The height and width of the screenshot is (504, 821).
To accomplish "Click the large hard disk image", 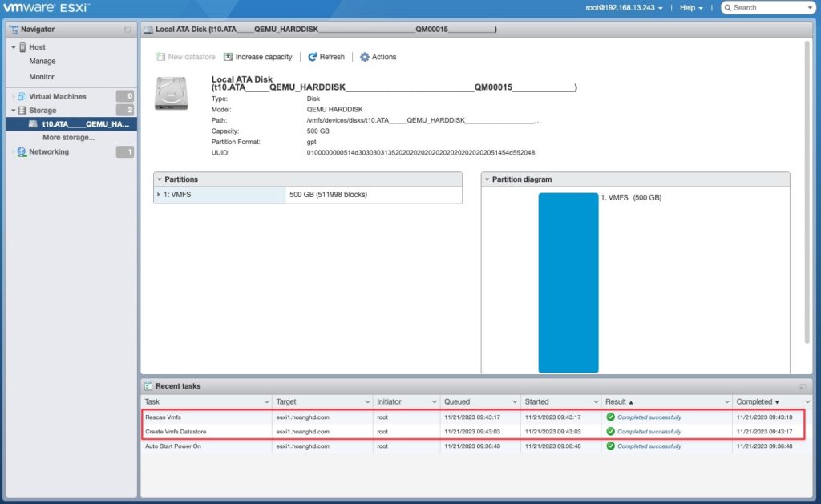I will pyautogui.click(x=172, y=93).
